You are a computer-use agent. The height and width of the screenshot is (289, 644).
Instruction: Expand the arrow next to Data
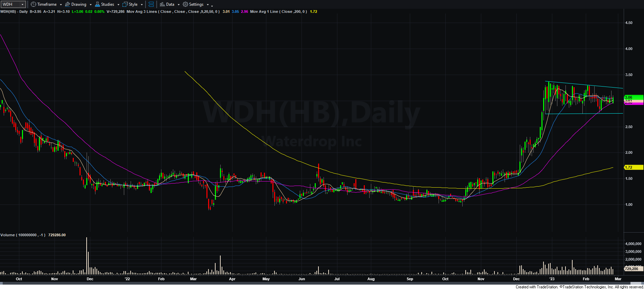coord(179,5)
